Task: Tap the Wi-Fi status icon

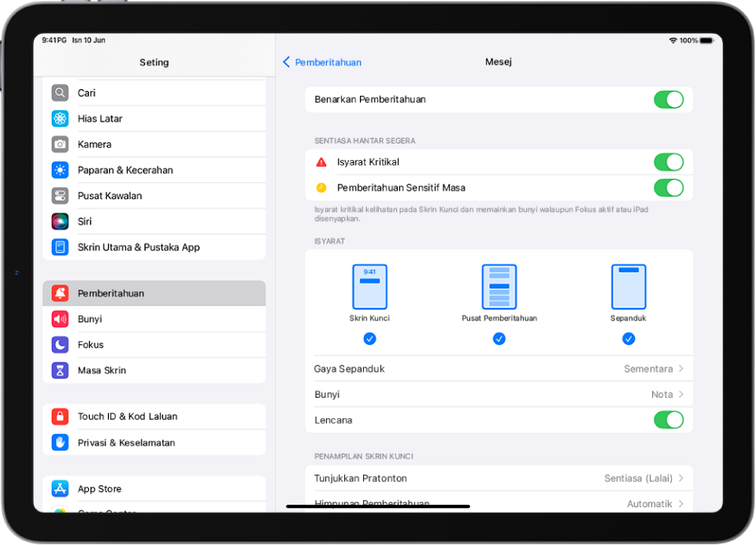Action: (673, 40)
